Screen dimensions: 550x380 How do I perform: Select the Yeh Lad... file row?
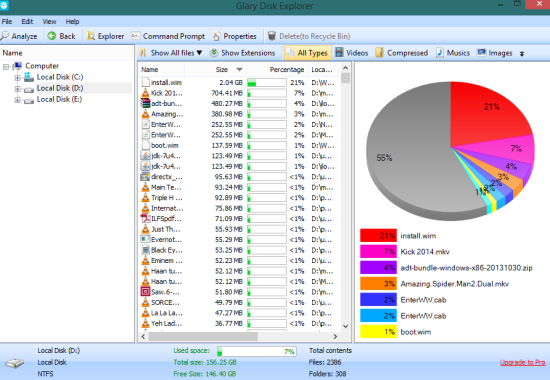coord(239,323)
